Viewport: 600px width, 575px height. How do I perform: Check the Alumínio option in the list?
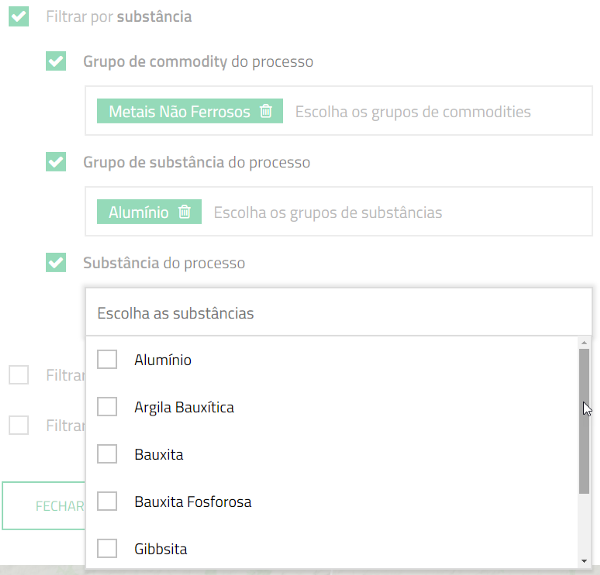click(107, 359)
